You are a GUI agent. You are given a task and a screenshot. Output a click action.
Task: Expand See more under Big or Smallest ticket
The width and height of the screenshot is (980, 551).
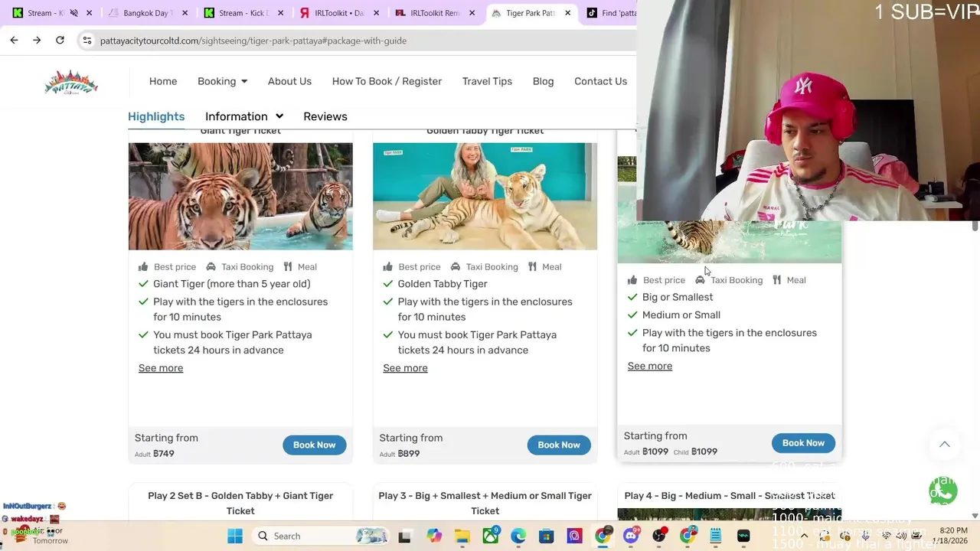(650, 366)
